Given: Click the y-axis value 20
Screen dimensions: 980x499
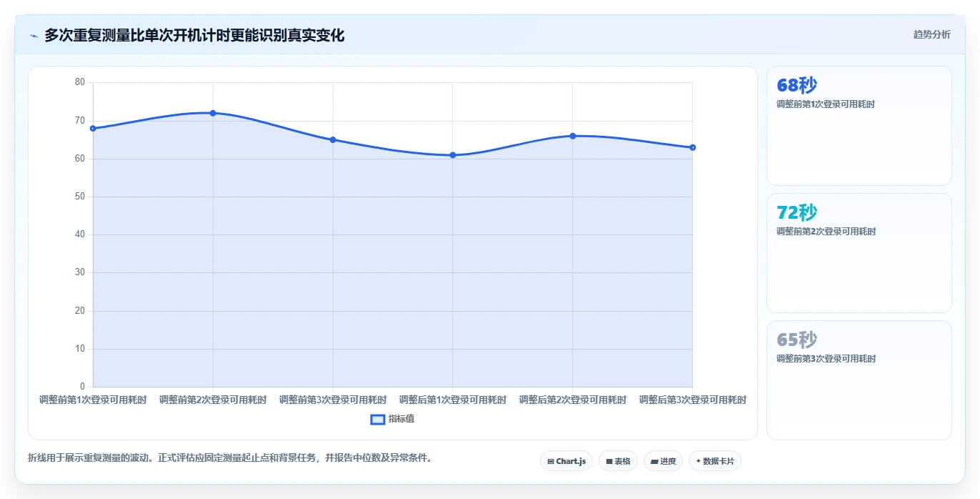Looking at the screenshot, I should pos(80,311).
